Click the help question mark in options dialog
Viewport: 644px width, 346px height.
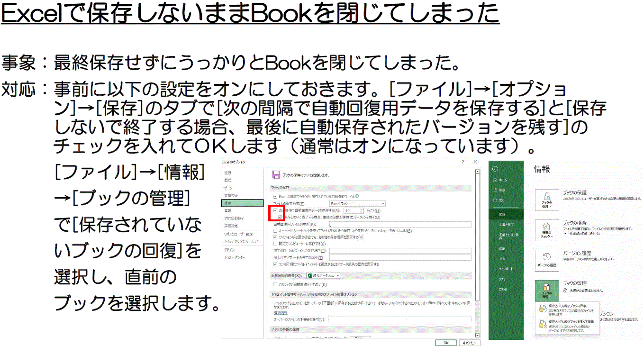point(463,162)
